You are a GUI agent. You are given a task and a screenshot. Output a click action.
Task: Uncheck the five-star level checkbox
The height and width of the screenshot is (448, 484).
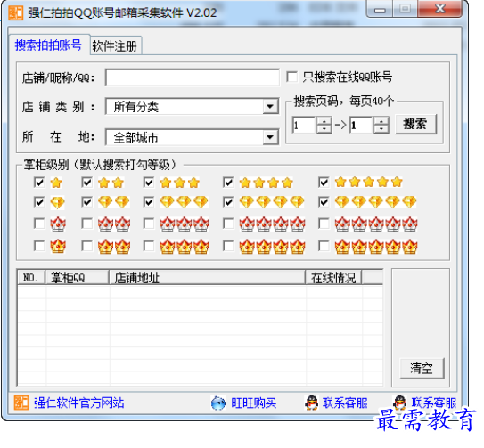click(x=324, y=183)
